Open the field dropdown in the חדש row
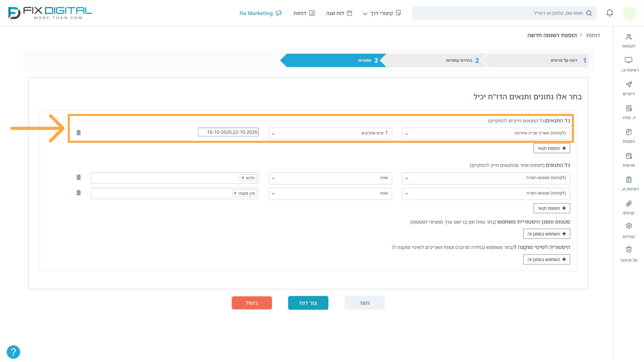This screenshot has width=644, height=362. [x=486, y=178]
